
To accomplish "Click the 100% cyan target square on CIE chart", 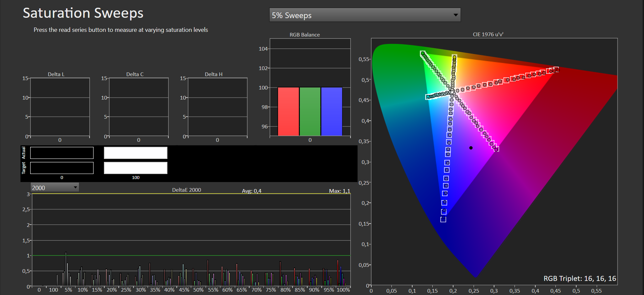I will (x=428, y=97).
